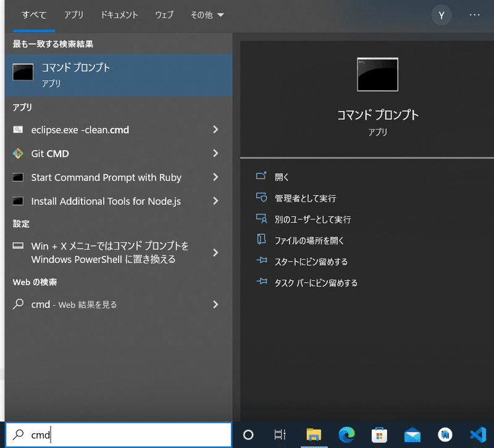Open the round white app icon on taskbar

[445, 435]
